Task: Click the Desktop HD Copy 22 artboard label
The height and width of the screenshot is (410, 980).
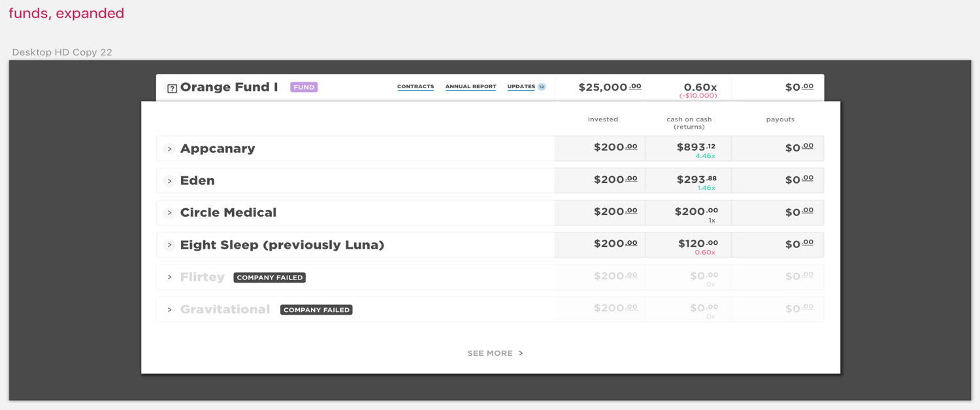Action: click(x=62, y=52)
